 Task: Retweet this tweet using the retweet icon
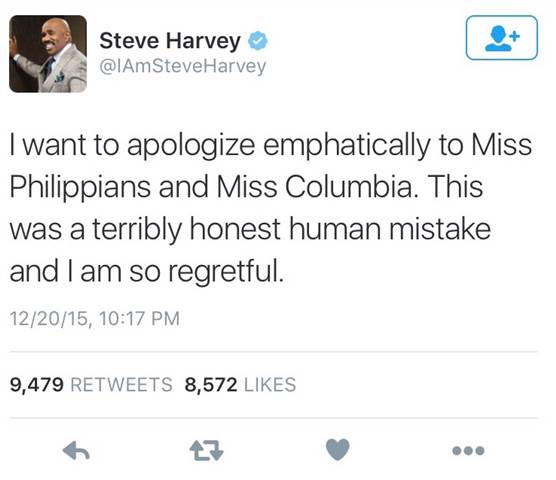click(x=206, y=450)
